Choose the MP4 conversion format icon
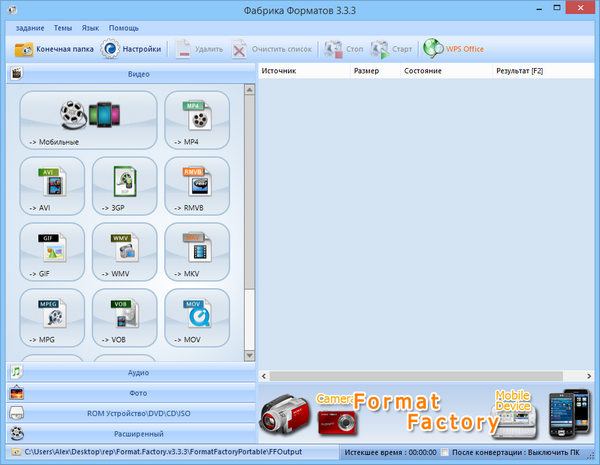The height and width of the screenshot is (465, 600). (x=197, y=120)
